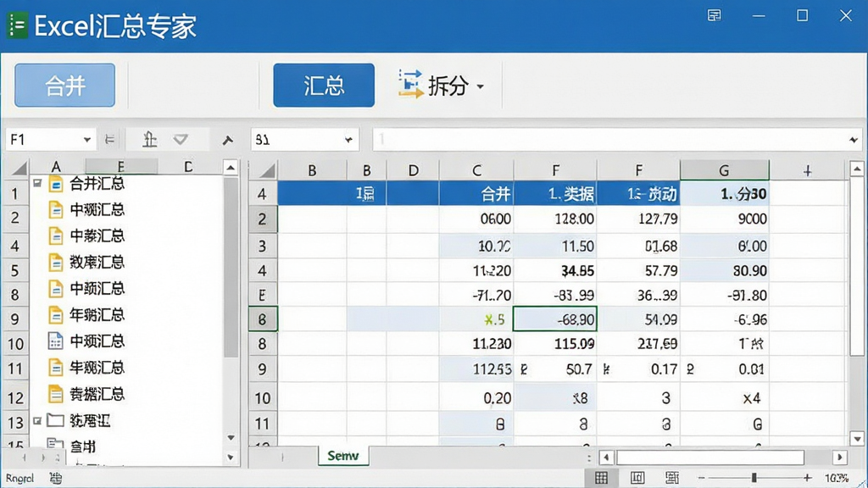
Task: Click the grid sheet icon in left panel row 10
Action: pos(55,341)
